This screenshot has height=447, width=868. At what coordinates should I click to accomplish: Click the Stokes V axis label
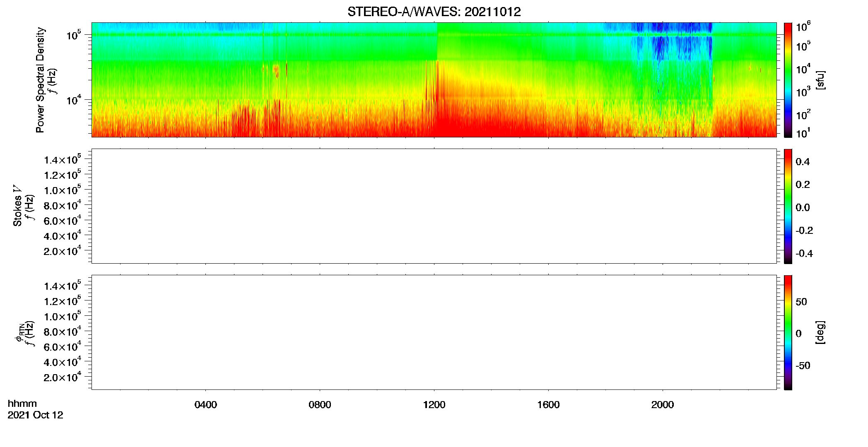coord(17,206)
